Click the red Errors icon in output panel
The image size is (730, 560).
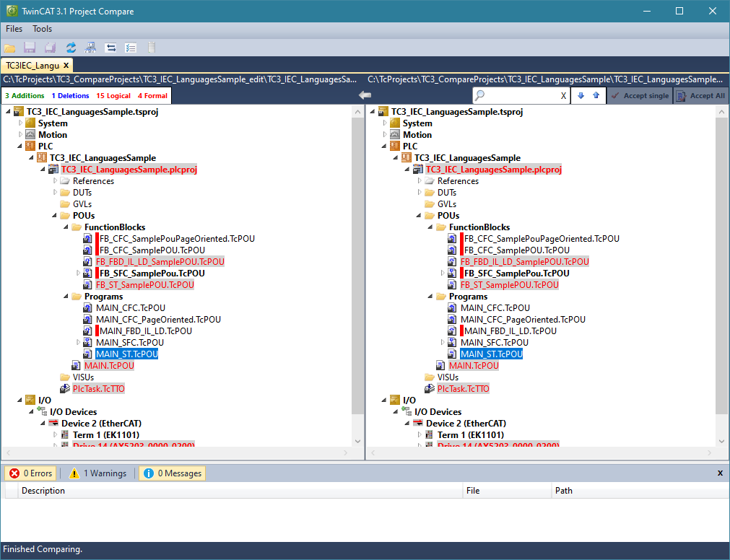[x=14, y=473]
